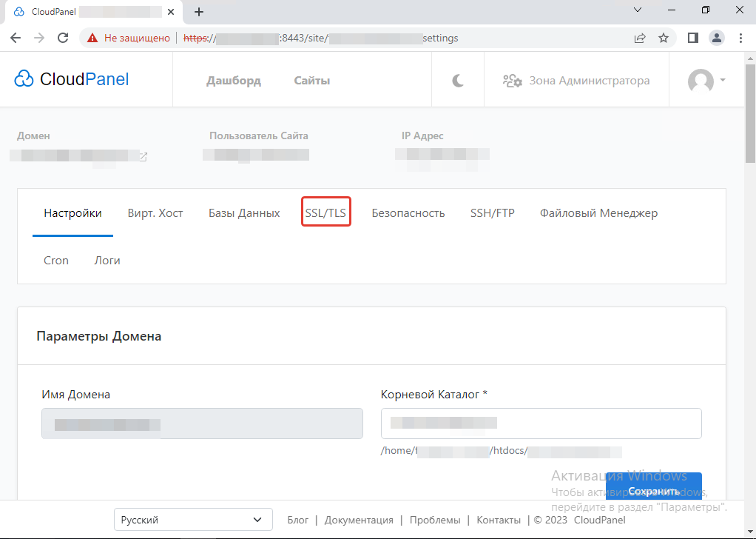Viewport: 756px width, 539px height.
Task: Go to Сайты in top navigation
Action: click(x=311, y=81)
